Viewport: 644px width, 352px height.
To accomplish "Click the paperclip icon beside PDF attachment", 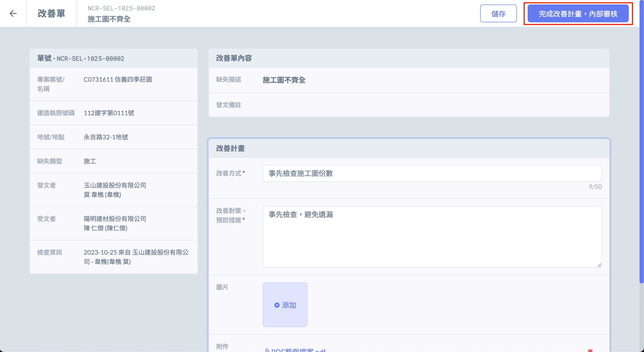I will pos(267,350).
